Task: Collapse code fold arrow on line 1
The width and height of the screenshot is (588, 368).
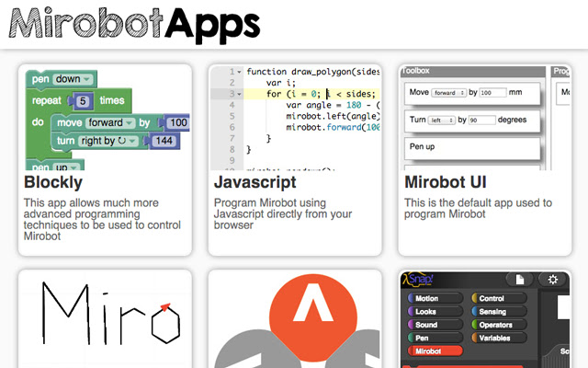Action: pos(239,72)
